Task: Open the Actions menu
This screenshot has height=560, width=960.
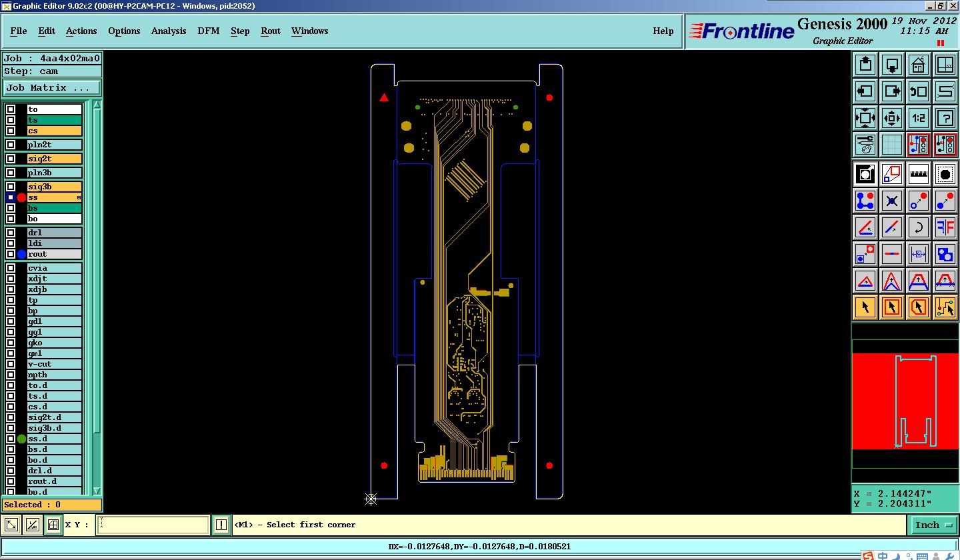Action: point(81,31)
